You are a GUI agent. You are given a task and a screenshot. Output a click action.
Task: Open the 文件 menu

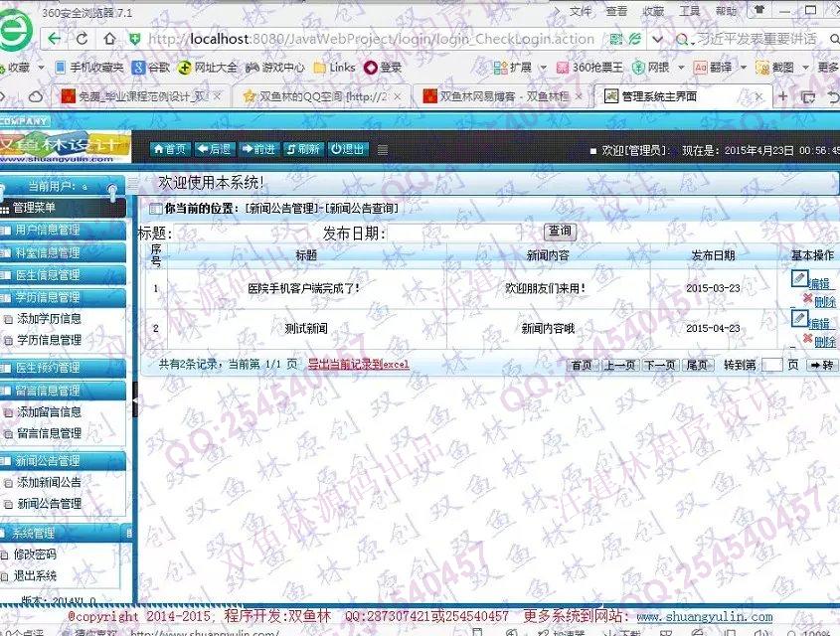581,11
